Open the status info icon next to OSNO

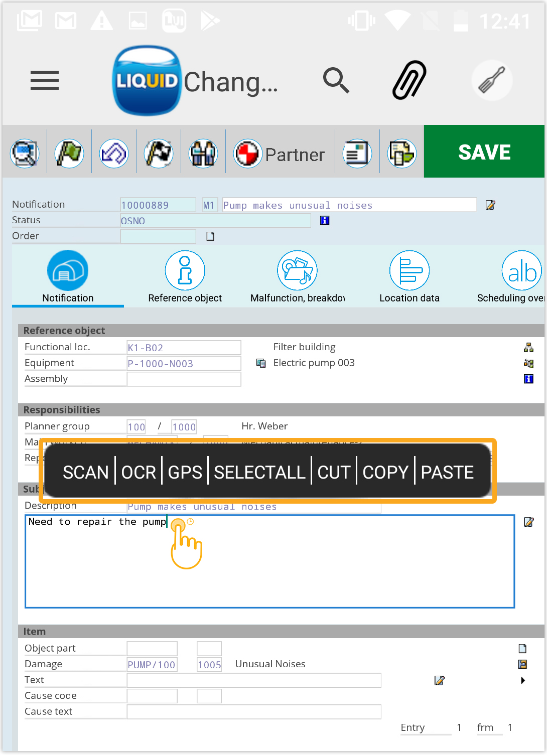click(x=325, y=220)
